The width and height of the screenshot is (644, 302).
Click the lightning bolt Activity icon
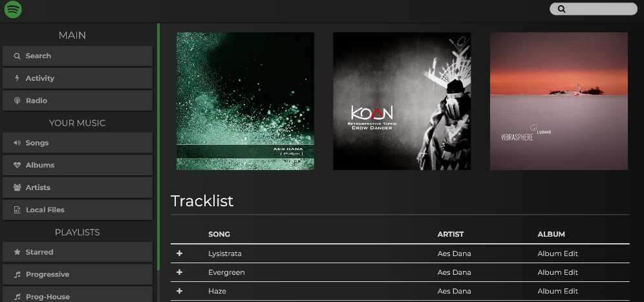17,78
